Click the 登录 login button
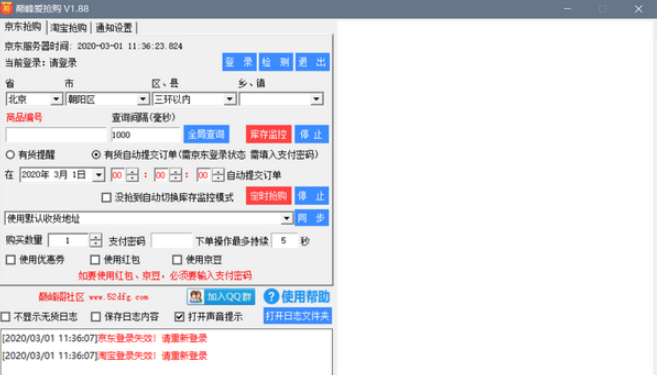 point(239,62)
